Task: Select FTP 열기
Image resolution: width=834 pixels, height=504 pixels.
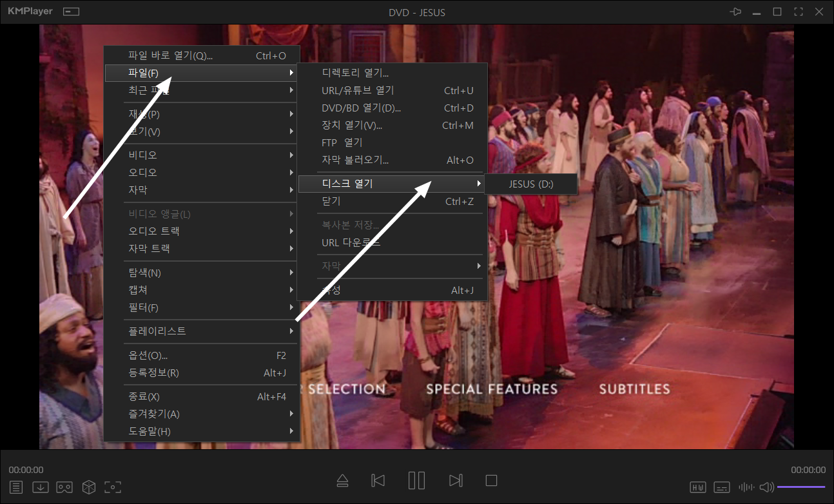Action: click(392, 142)
